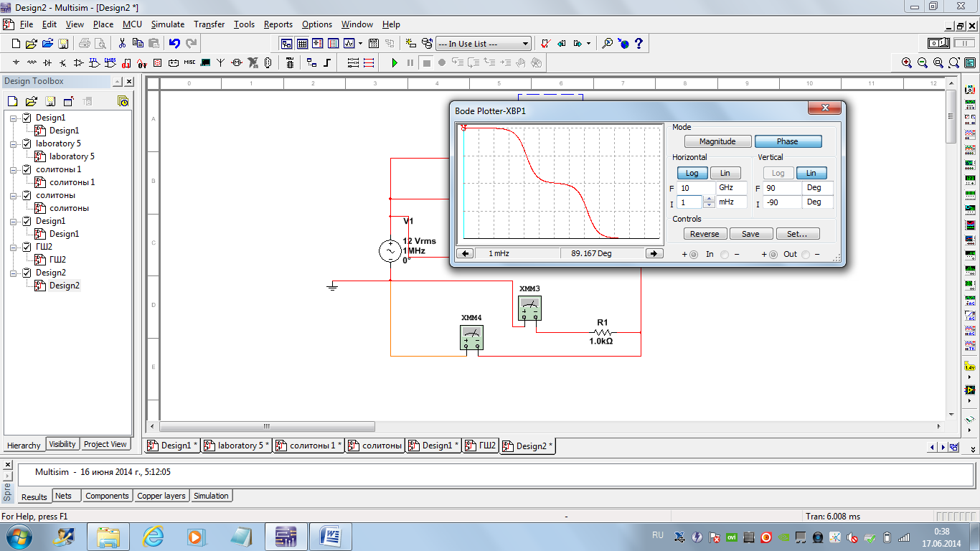Open the In Use List dropdown
The height and width of the screenshot is (551, 980).
[x=525, y=44]
